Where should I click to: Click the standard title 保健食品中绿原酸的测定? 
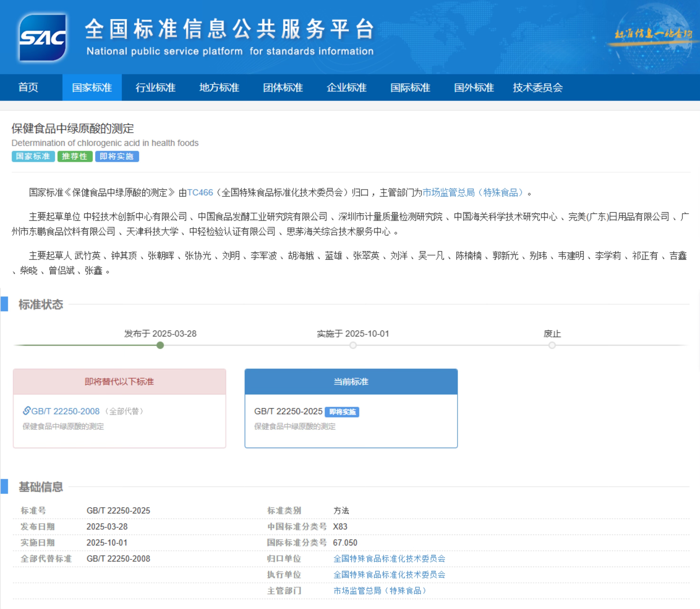click(x=73, y=128)
